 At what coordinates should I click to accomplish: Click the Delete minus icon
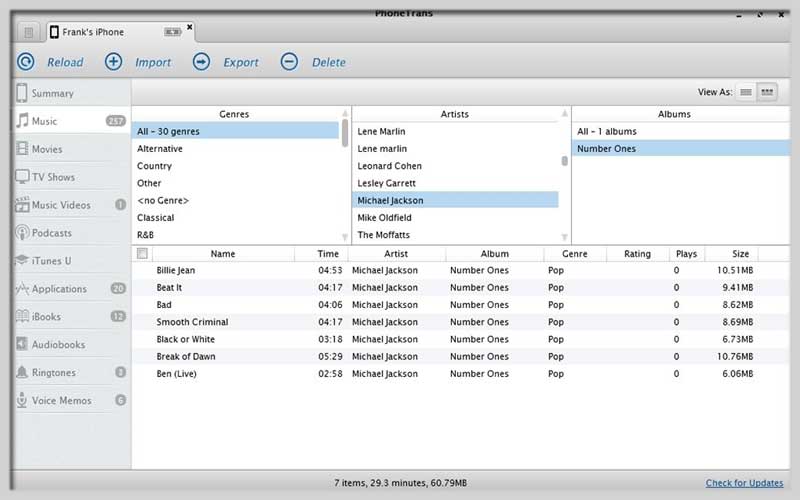289,62
